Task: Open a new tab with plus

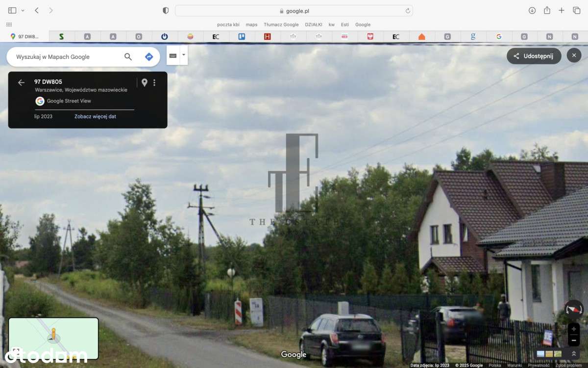Action: click(562, 10)
